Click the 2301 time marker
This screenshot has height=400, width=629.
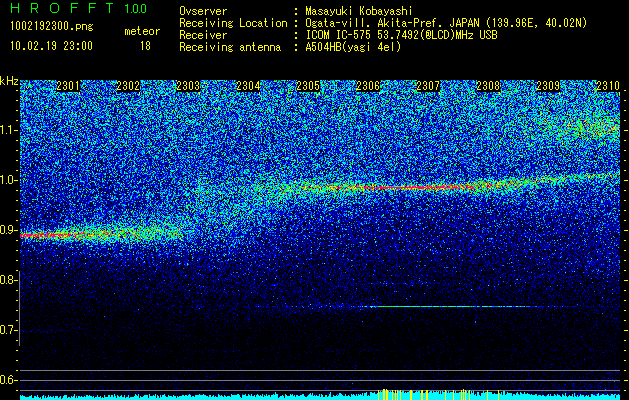click(68, 86)
